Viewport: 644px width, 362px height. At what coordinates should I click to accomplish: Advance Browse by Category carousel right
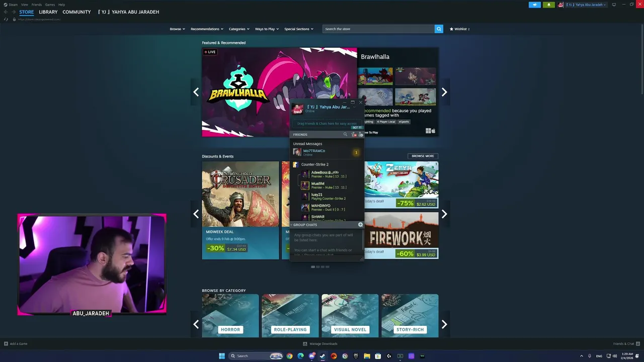tap(444, 324)
